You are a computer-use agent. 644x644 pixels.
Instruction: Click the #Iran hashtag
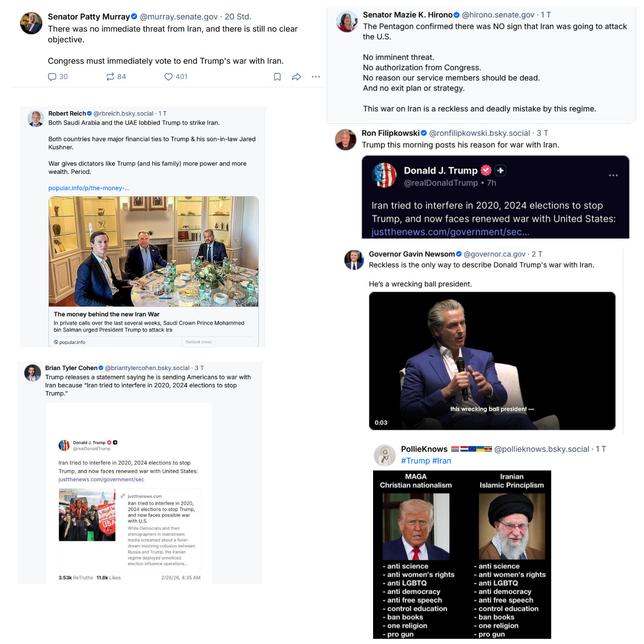click(x=441, y=461)
